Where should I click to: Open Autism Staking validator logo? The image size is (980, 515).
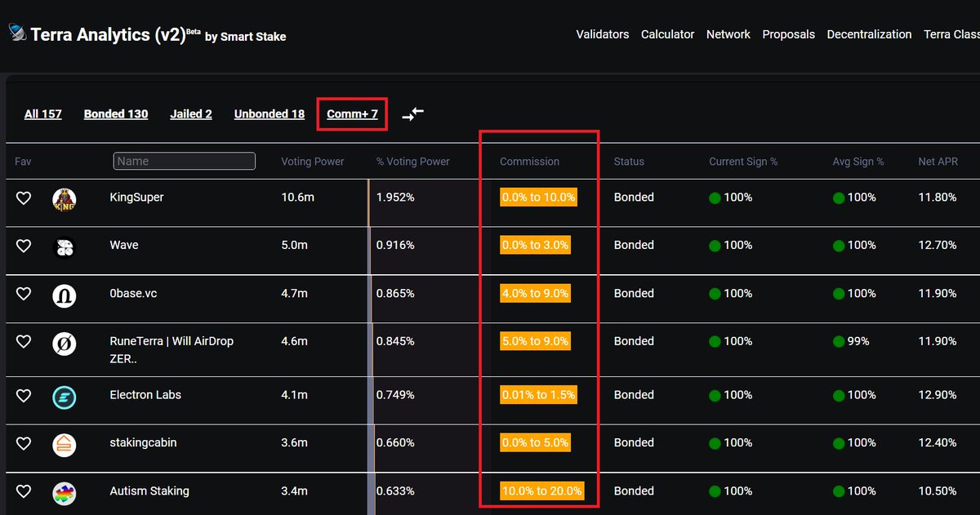point(65,493)
